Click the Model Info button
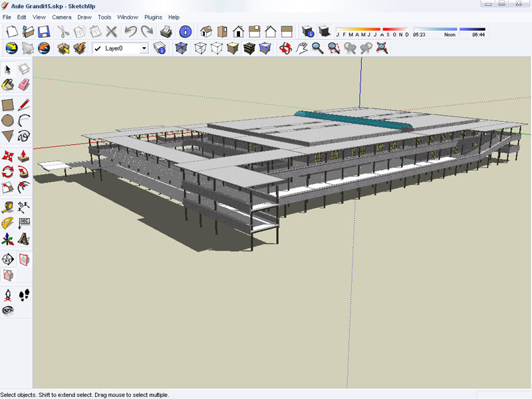This screenshot has height=399, width=532. 186,31
